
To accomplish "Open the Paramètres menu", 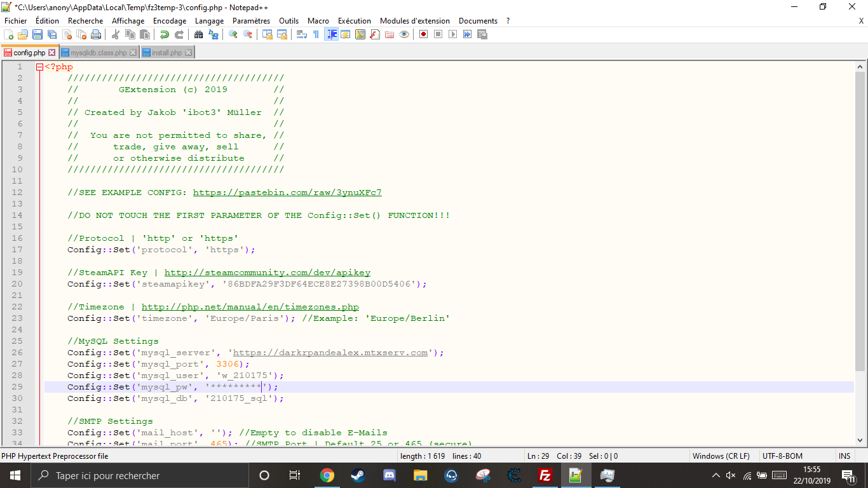I will (x=251, y=21).
